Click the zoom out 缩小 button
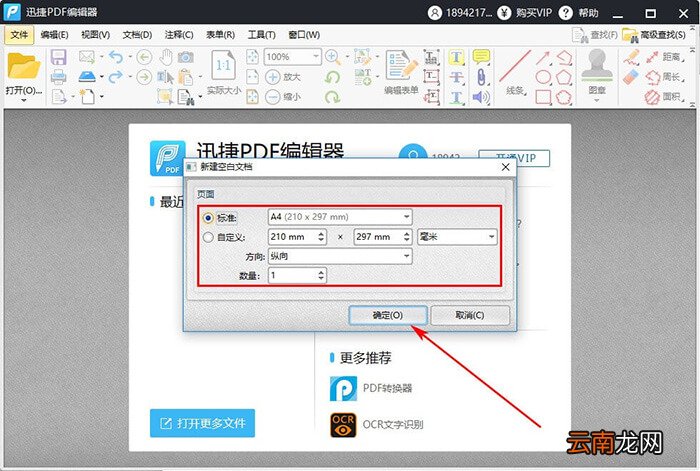This screenshot has height=471, width=700. [283, 96]
